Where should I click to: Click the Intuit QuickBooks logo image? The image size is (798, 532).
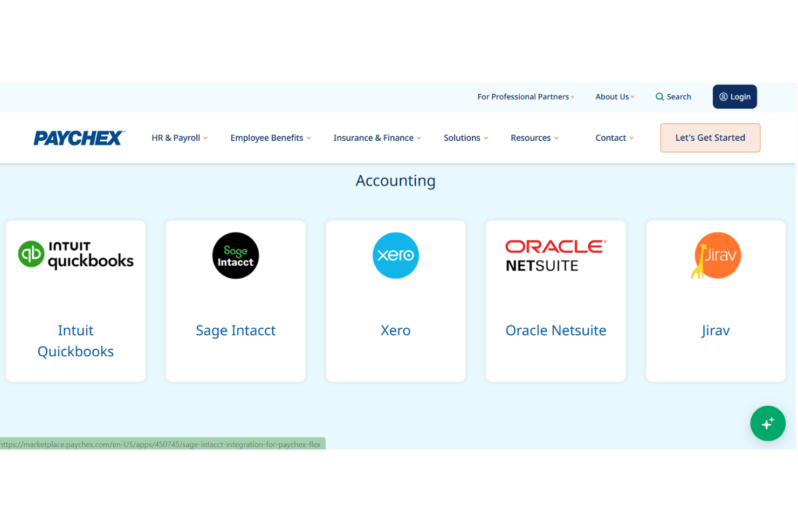click(x=75, y=255)
